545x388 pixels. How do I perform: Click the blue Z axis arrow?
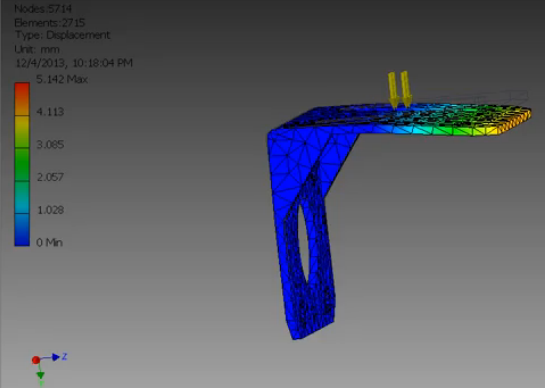tap(56, 357)
